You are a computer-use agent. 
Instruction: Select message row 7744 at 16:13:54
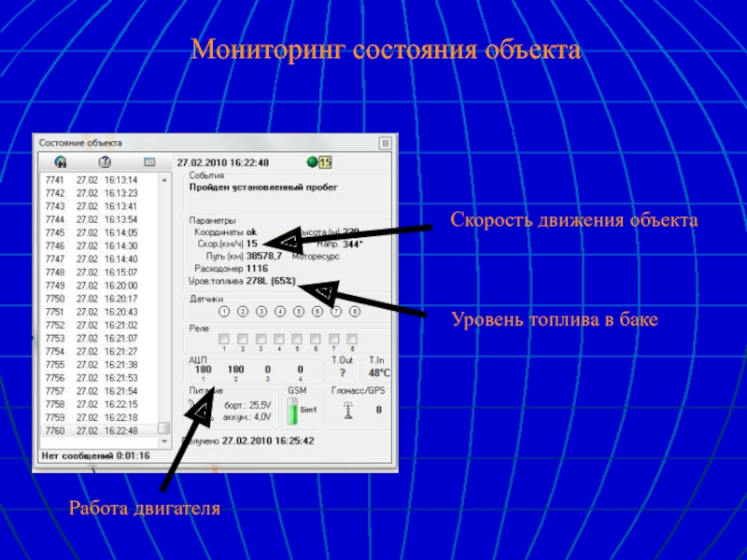[x=99, y=219]
